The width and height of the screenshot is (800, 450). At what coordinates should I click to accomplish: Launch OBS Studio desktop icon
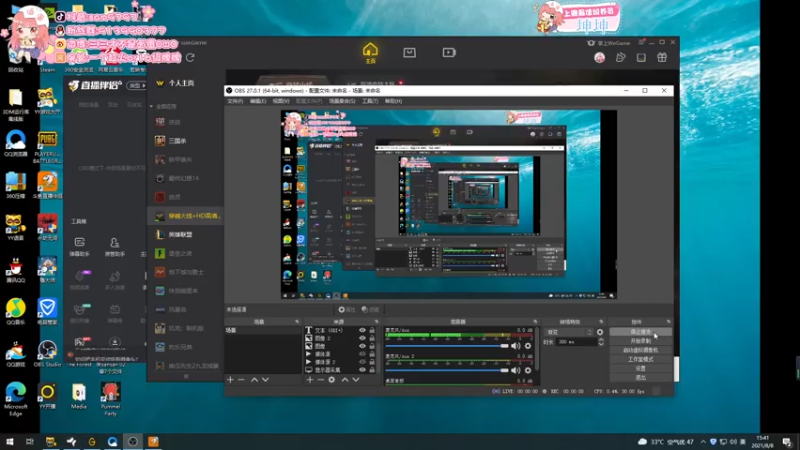[47, 354]
